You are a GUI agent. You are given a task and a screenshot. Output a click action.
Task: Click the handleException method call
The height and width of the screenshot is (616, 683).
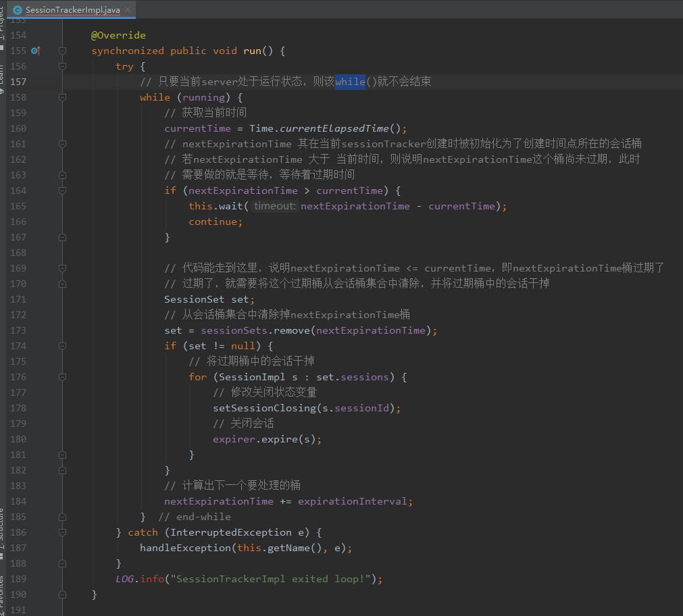pyautogui.click(x=185, y=548)
